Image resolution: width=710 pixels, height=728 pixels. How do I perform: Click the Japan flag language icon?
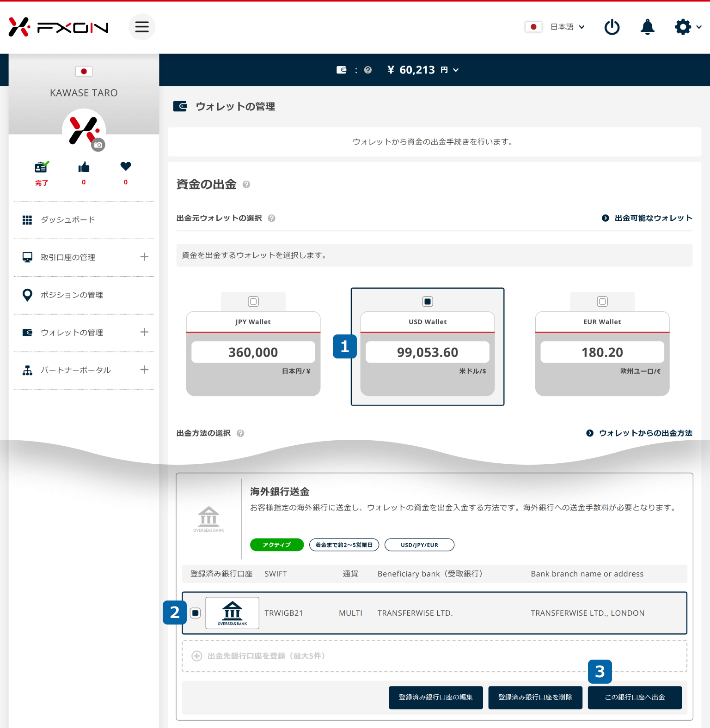[533, 27]
